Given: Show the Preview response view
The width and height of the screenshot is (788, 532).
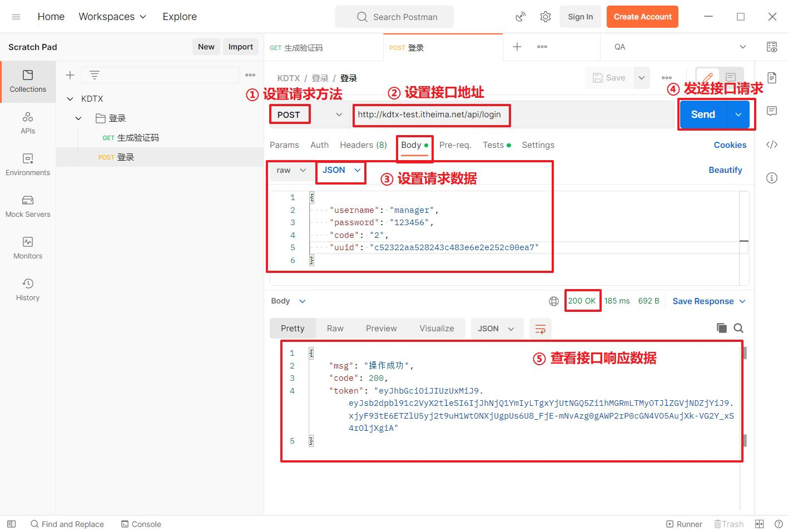Looking at the screenshot, I should pyautogui.click(x=381, y=329).
